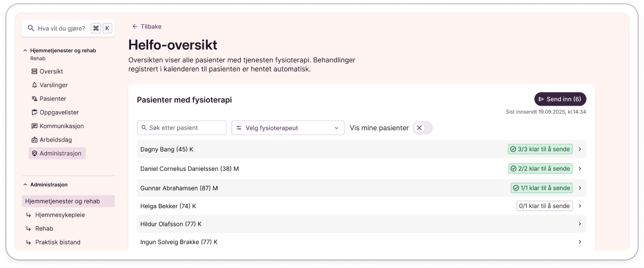Image resolution: width=644 pixels, height=268 pixels.
Task: Toggle the Vis mine pasienter switch
Action: pyautogui.click(x=422, y=128)
